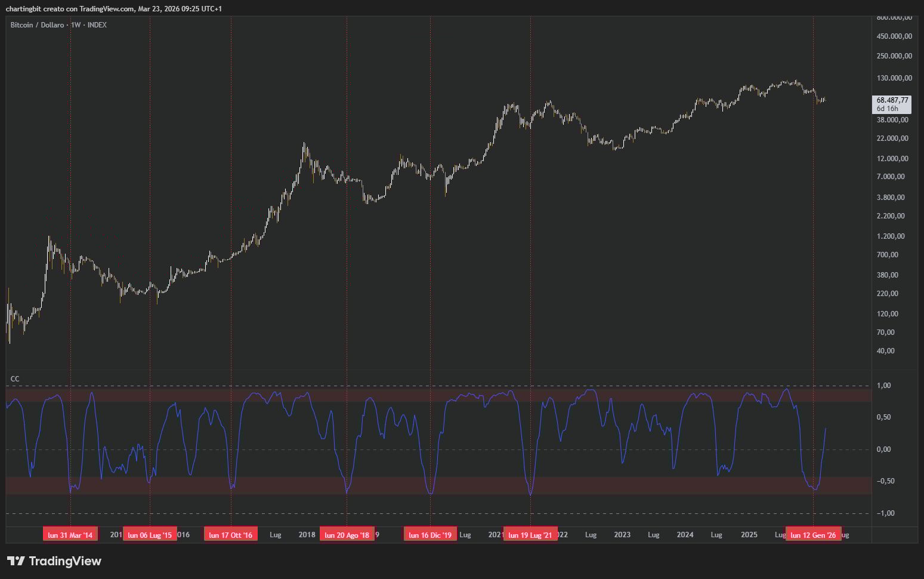Click the Lug label between 2023 and 2024

[654, 535]
